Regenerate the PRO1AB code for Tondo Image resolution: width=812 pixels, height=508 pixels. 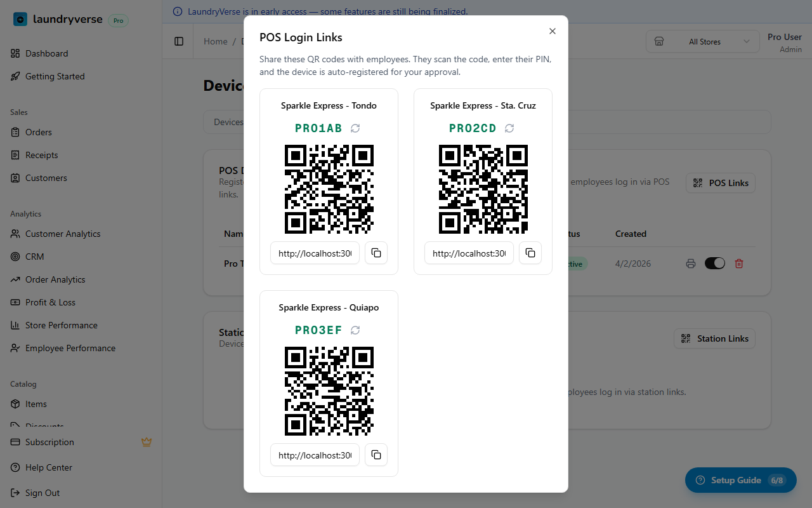pos(355,128)
